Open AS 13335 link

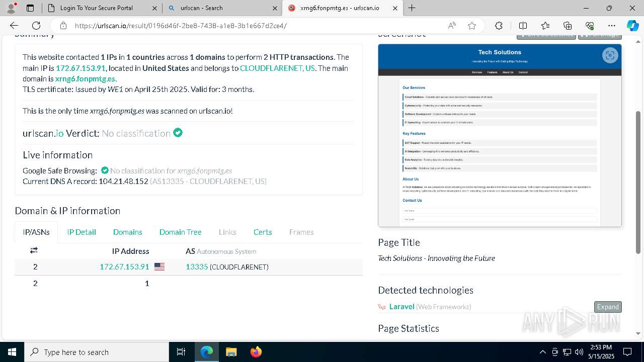[x=197, y=267]
